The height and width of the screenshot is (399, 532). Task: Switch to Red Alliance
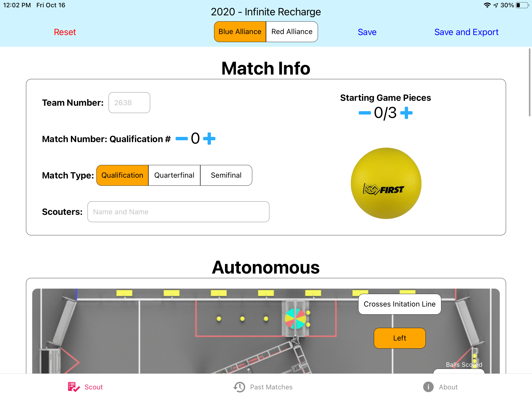(x=292, y=32)
